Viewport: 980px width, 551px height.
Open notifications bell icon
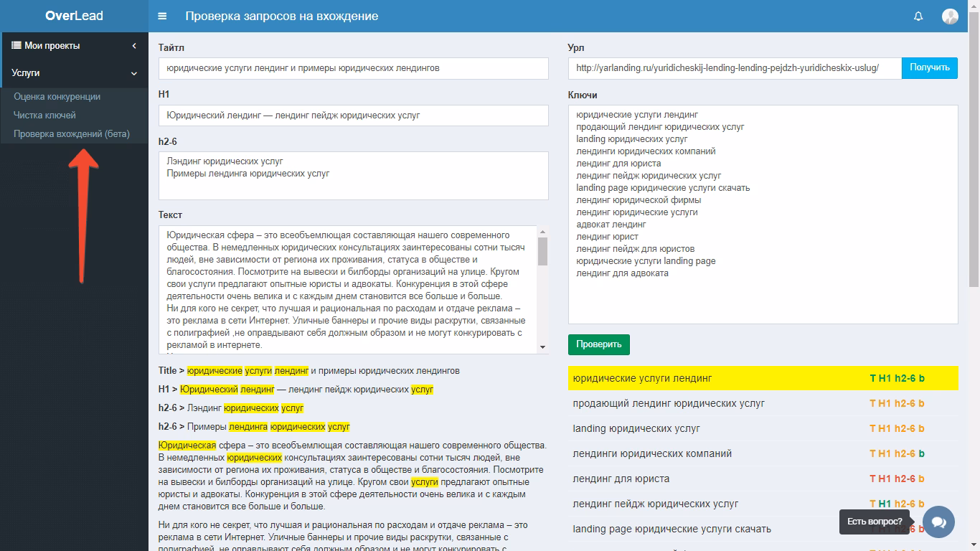(918, 17)
